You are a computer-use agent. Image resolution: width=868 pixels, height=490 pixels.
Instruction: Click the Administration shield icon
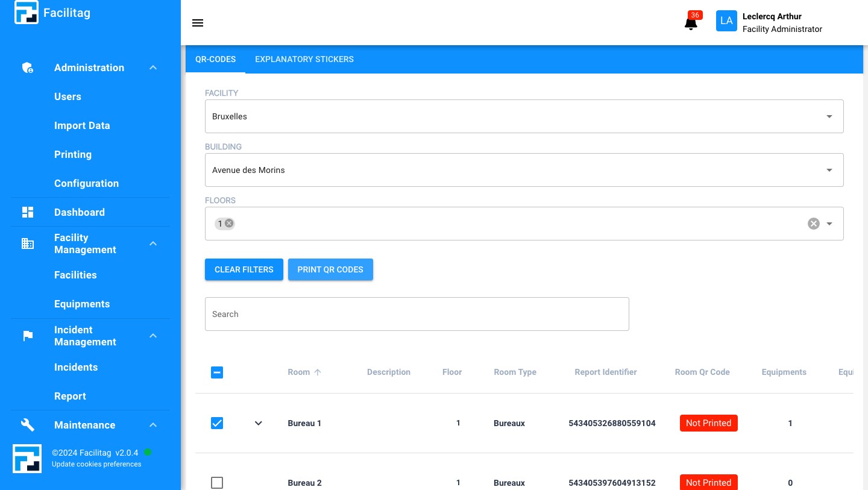tap(28, 68)
